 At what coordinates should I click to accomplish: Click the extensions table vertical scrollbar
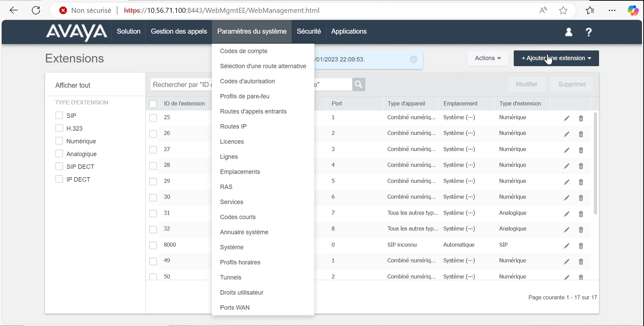(595, 163)
